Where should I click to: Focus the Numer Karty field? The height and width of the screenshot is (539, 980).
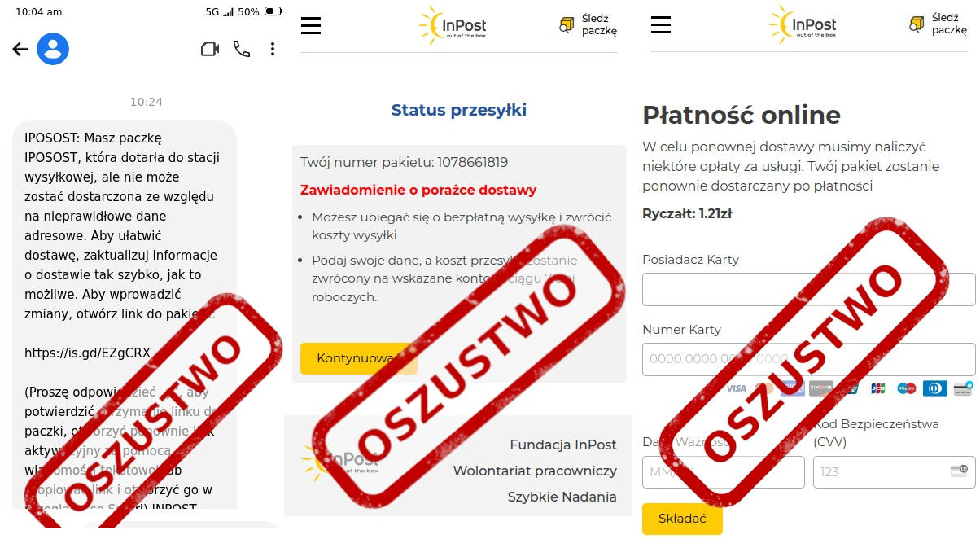(808, 359)
